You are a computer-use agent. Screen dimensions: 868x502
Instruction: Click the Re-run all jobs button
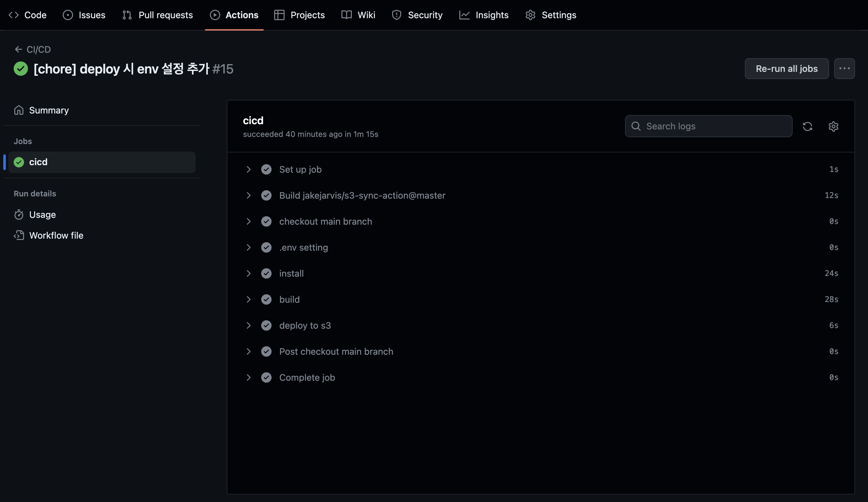[x=787, y=69]
